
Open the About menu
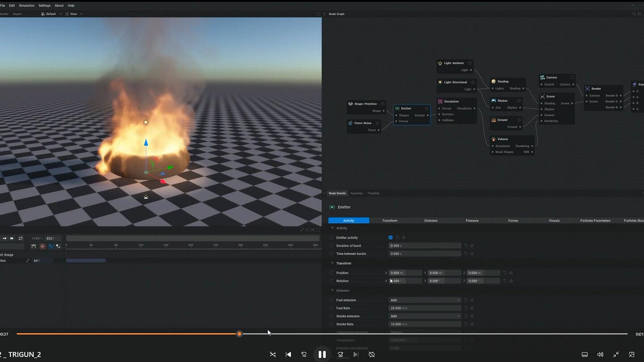point(59,5)
